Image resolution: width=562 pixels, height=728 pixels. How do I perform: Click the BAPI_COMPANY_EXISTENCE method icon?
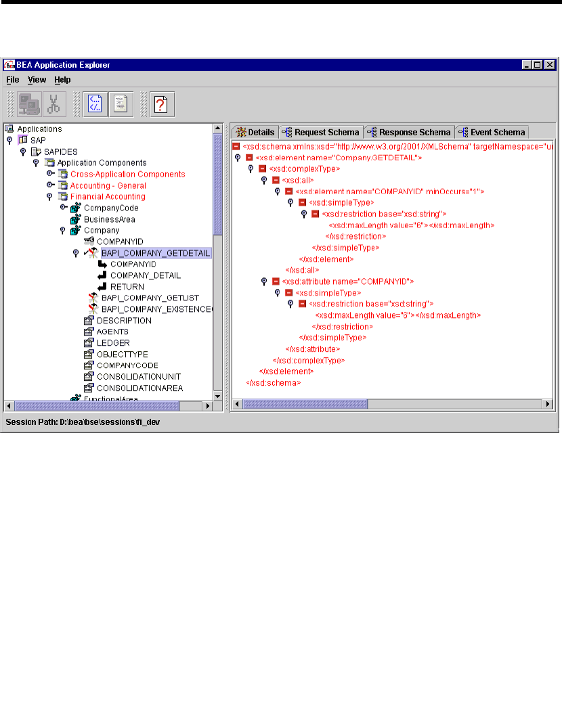tap(93, 309)
